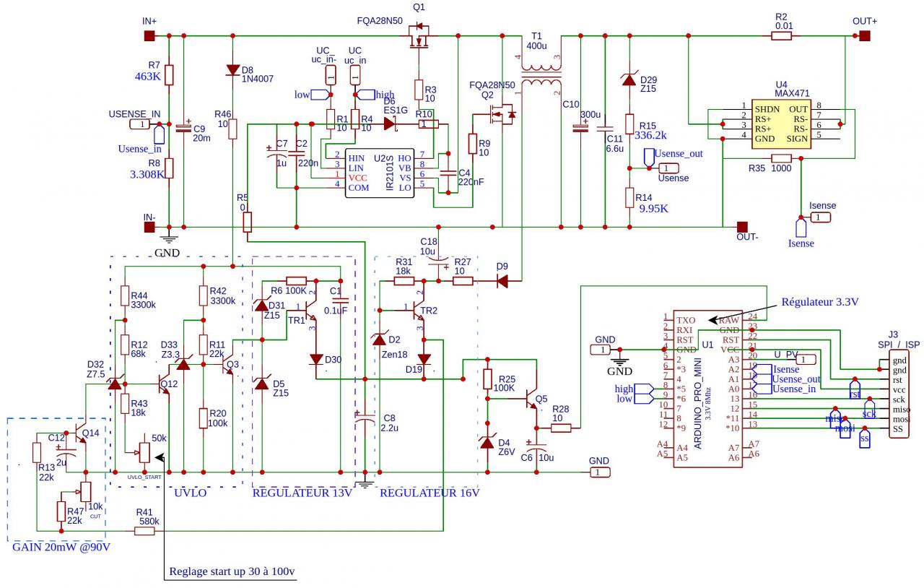Select the OUT- terminal pad
924x588 pixels.
[x=741, y=228]
